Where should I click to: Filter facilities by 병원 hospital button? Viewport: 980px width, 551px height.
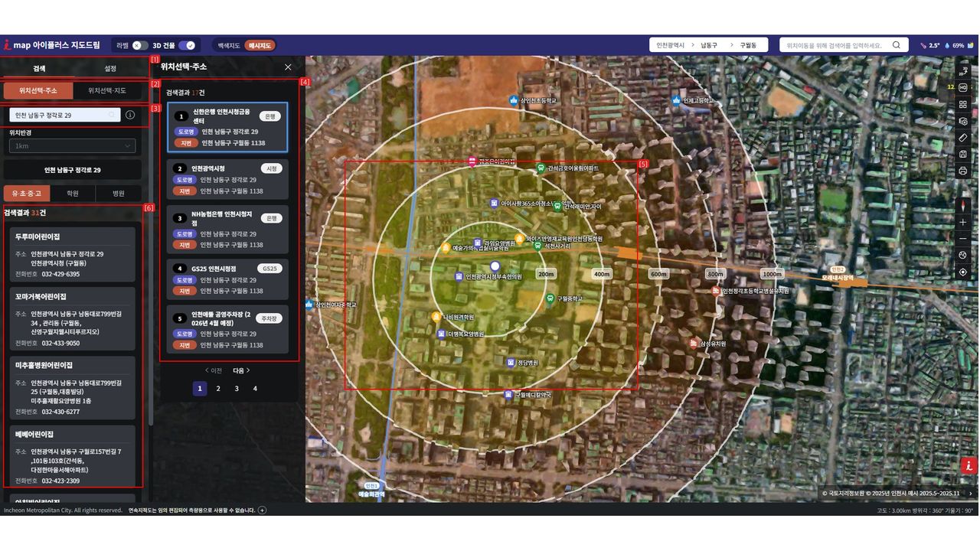coord(118,194)
